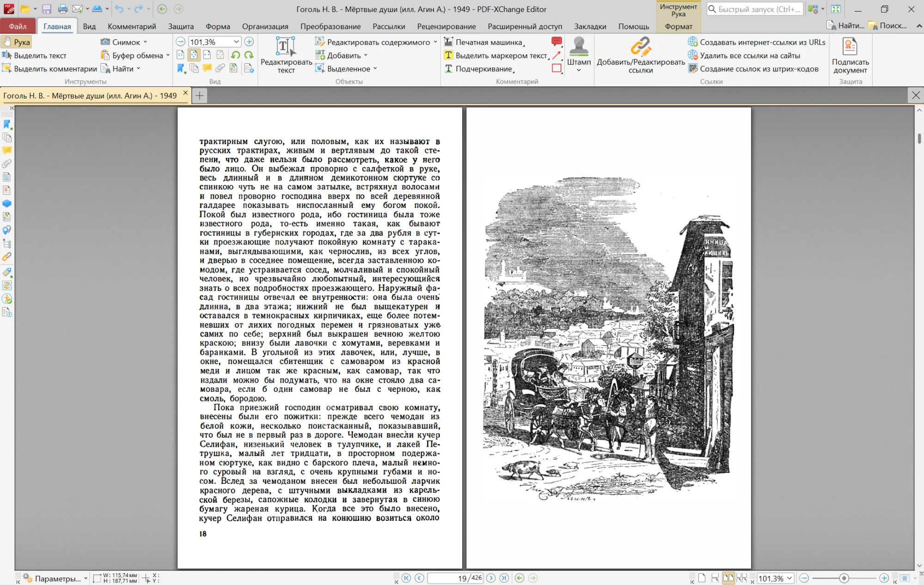Expand the Редактировать содержимого dropdown
The width and height of the screenshot is (924, 585).
pyautogui.click(x=435, y=42)
